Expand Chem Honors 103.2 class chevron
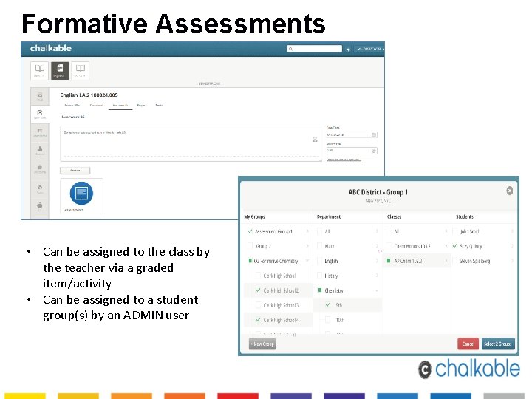The width and height of the screenshot is (532, 399). (446, 245)
